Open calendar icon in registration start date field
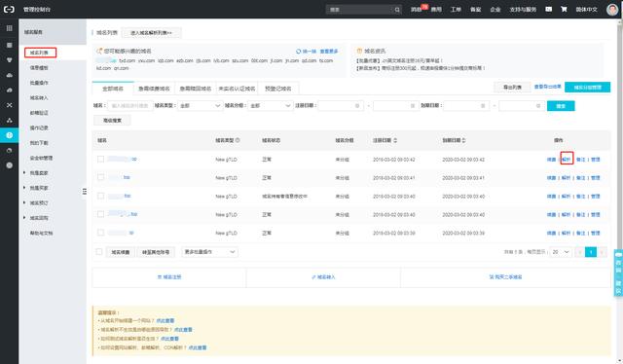 pyautogui.click(x=357, y=106)
